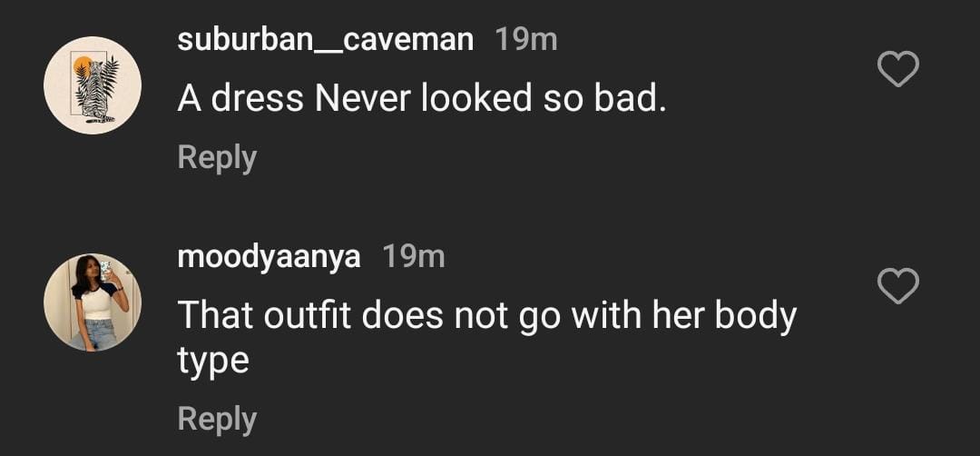Viewport: 980px width, 456px height.
Task: Select the "That outfit does not go" comment text
Action: (486, 316)
